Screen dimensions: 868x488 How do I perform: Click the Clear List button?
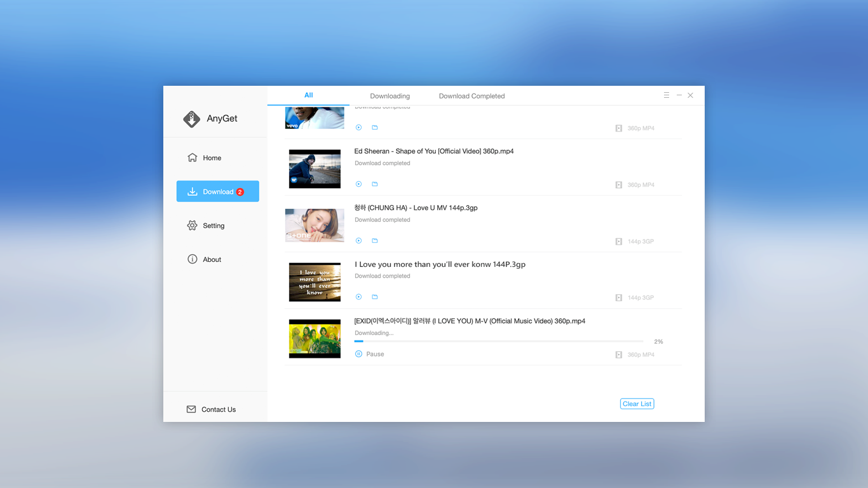[x=637, y=403]
